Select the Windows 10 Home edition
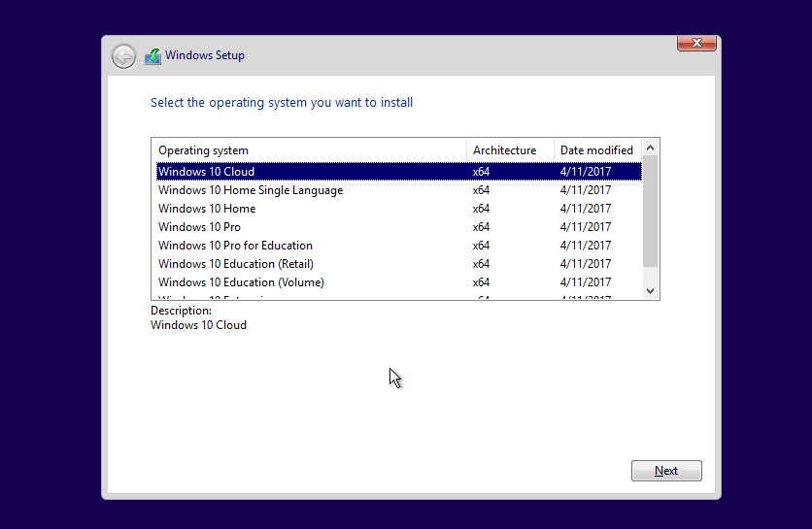The width and height of the screenshot is (812, 529). click(399, 209)
